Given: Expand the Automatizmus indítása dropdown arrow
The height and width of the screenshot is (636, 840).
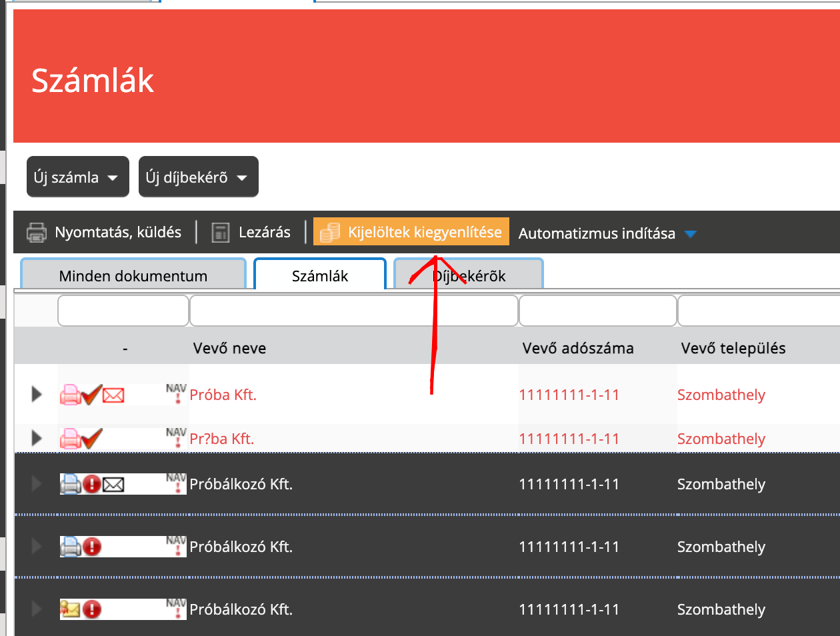Looking at the screenshot, I should [691, 234].
